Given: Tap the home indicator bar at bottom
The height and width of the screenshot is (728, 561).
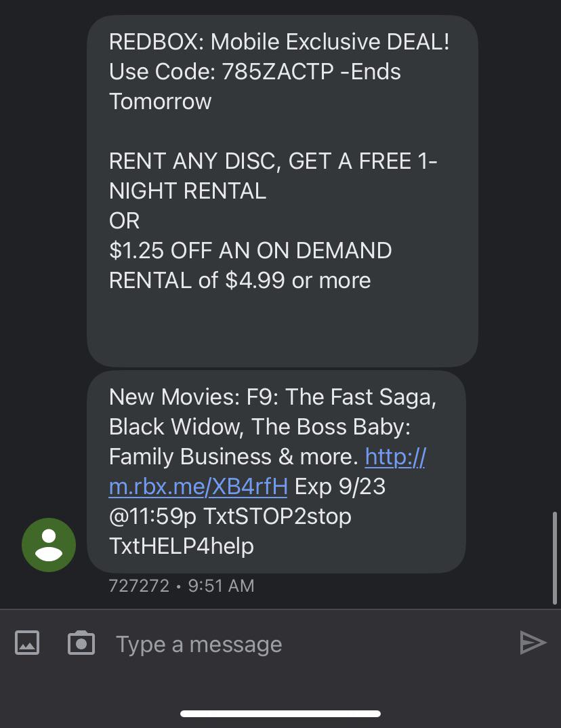Looking at the screenshot, I should pyautogui.click(x=280, y=712).
